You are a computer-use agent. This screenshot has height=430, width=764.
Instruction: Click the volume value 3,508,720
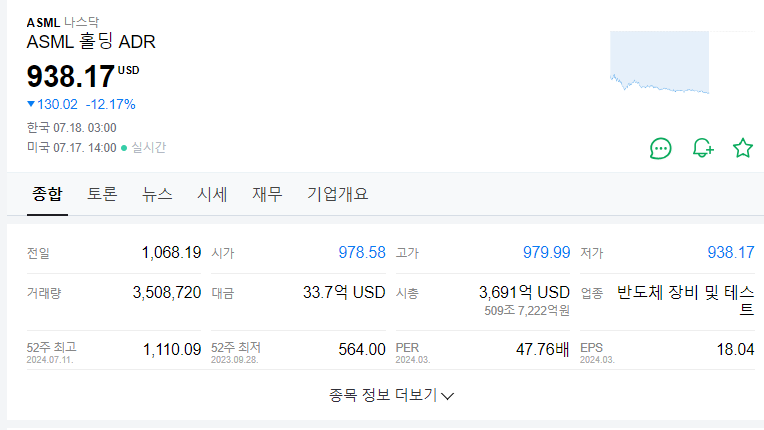(167, 292)
